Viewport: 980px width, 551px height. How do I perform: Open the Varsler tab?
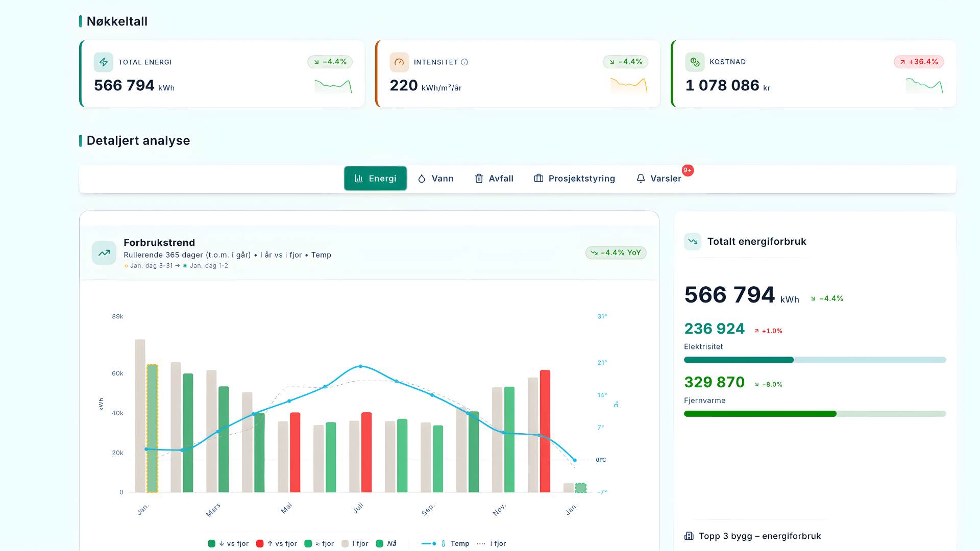[658, 179]
